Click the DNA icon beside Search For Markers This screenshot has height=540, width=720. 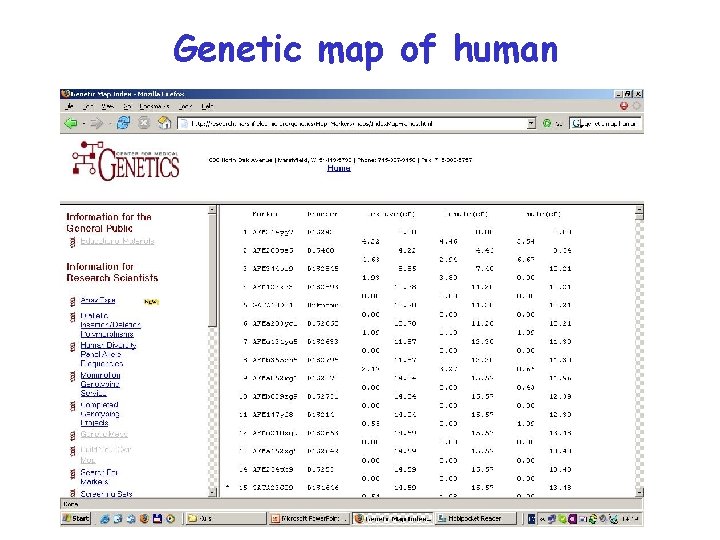point(72,474)
